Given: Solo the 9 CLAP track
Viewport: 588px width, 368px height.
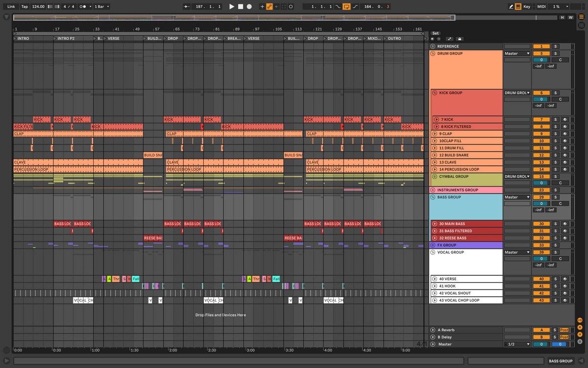Looking at the screenshot, I should point(555,134).
